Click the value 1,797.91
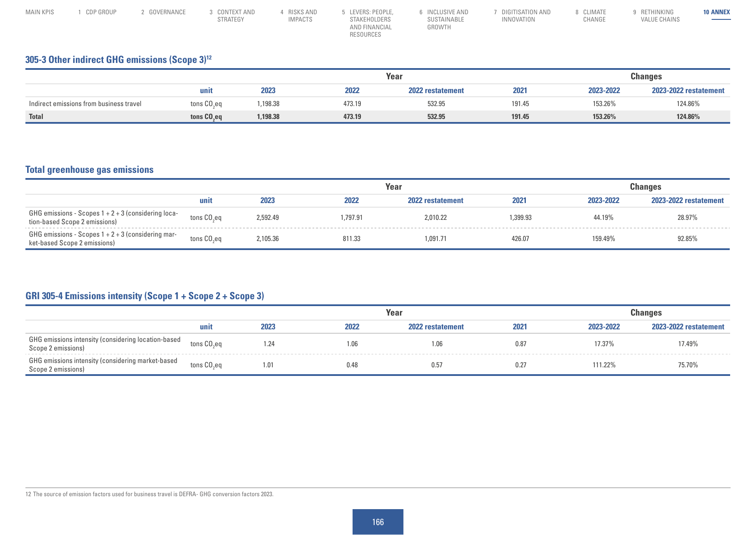Image resolution: width=756 pixels, height=535 pixels. point(352,217)
